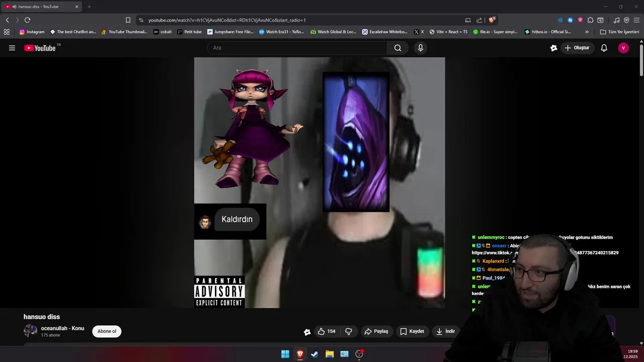Click Paylaş to share the video

pyautogui.click(x=376, y=331)
